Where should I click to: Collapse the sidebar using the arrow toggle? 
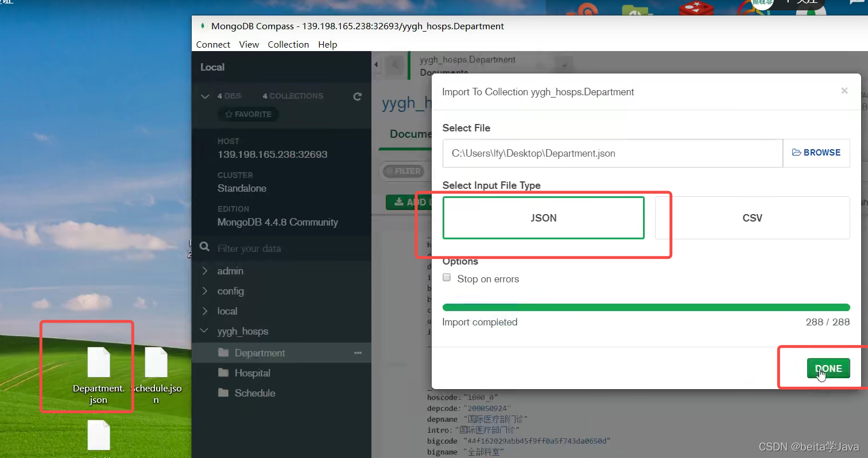(x=376, y=65)
